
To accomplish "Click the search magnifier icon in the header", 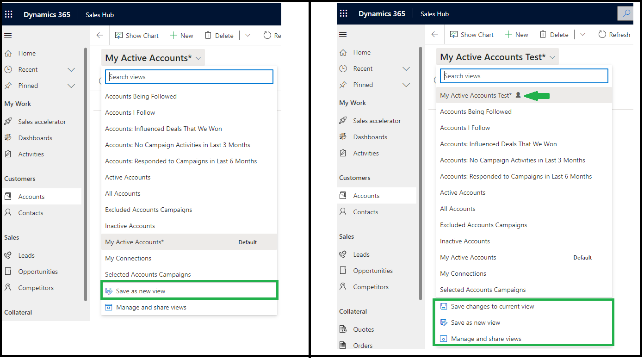I will tap(626, 13).
